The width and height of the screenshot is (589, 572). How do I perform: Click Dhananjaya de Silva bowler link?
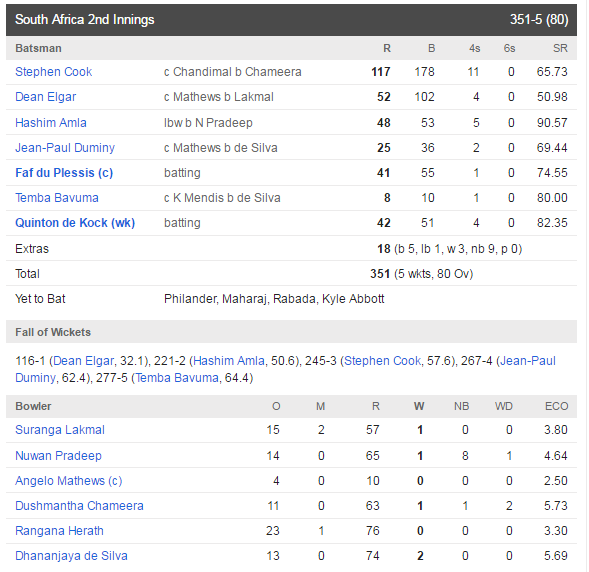[x=71, y=556]
